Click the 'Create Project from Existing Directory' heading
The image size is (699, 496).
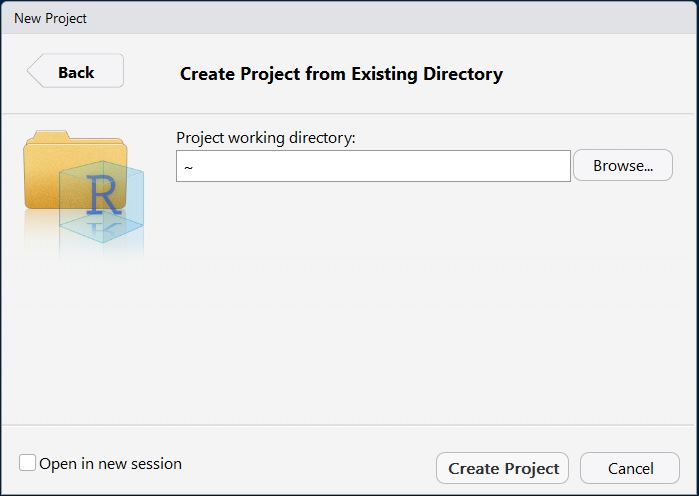341,74
